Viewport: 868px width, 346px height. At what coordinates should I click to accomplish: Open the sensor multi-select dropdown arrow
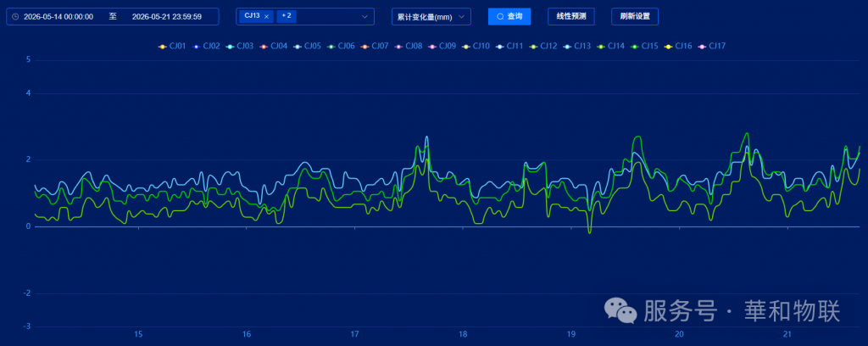point(364,17)
